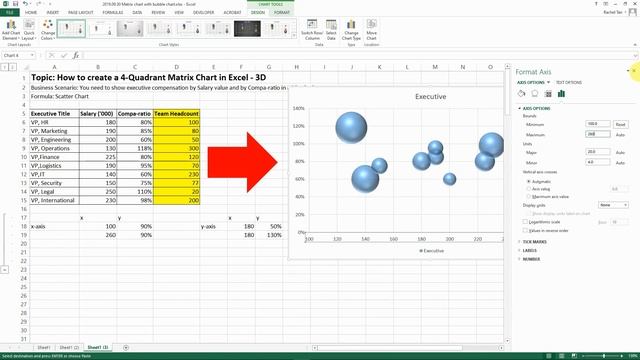Click the formula bar enter checkmark icon
This screenshot has height=360, width=640.
[64, 55]
